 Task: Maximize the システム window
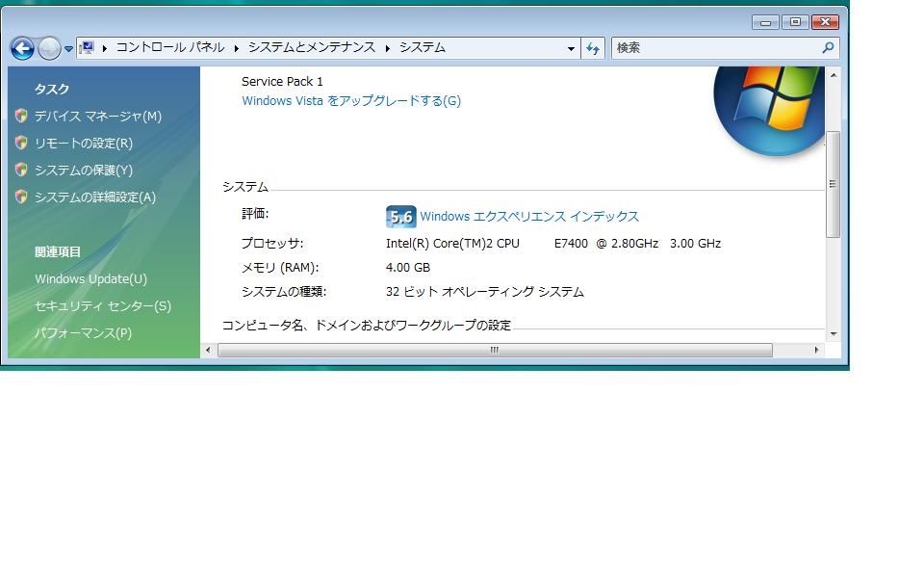pos(795,22)
